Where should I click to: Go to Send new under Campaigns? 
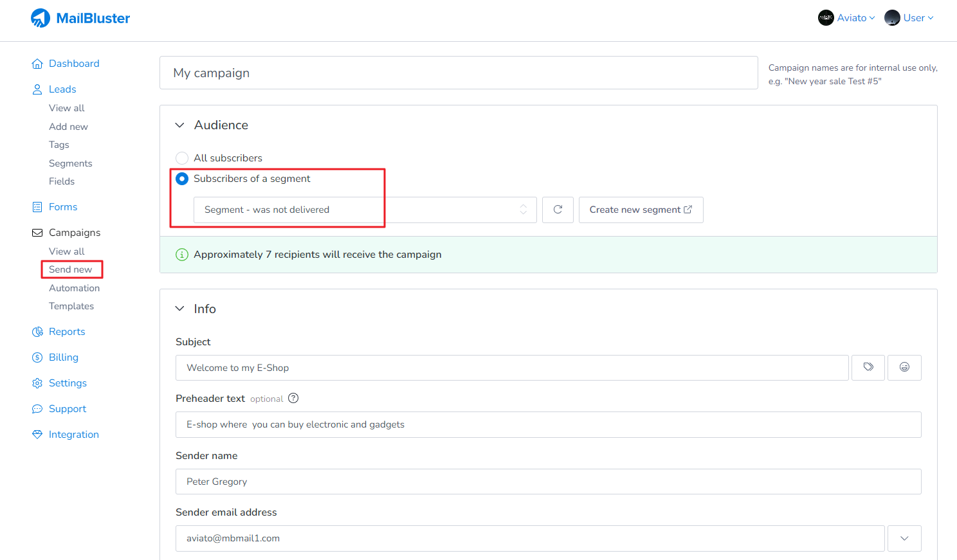(71, 269)
